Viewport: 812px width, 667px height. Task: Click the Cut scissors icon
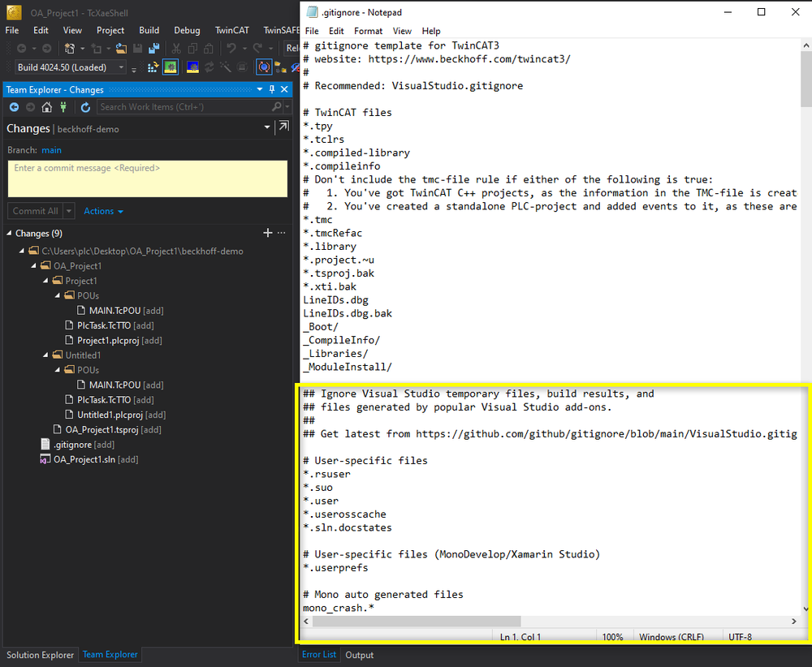[x=176, y=49]
